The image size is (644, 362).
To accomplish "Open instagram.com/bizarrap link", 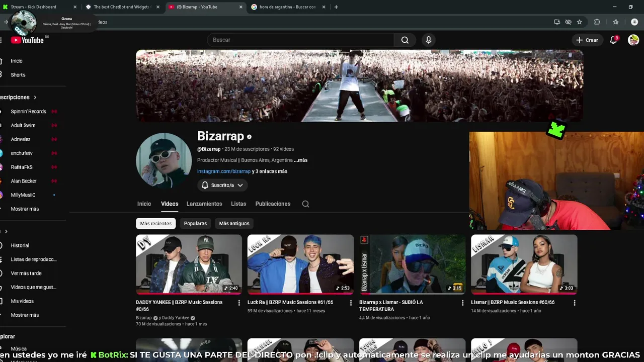I will (224, 171).
